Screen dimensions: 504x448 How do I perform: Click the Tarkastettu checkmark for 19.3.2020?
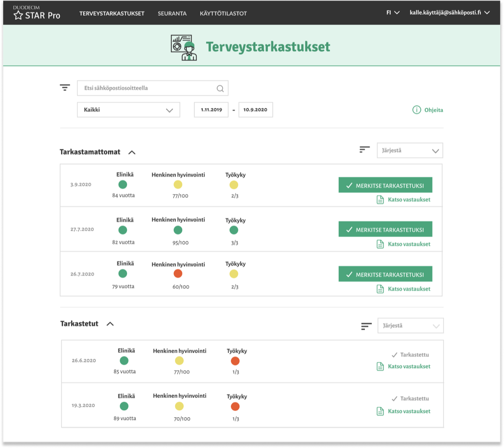click(394, 399)
